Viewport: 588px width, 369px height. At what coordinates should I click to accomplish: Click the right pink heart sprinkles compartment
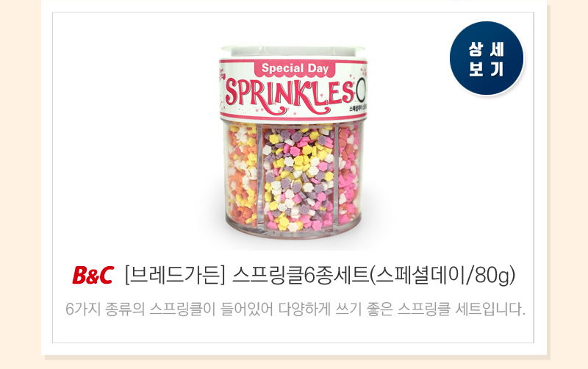coord(348,174)
